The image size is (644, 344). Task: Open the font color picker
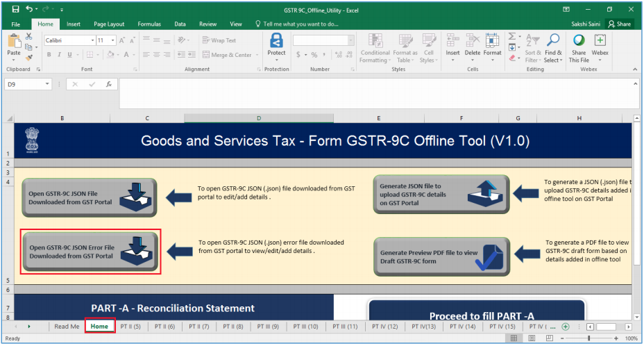(134, 55)
